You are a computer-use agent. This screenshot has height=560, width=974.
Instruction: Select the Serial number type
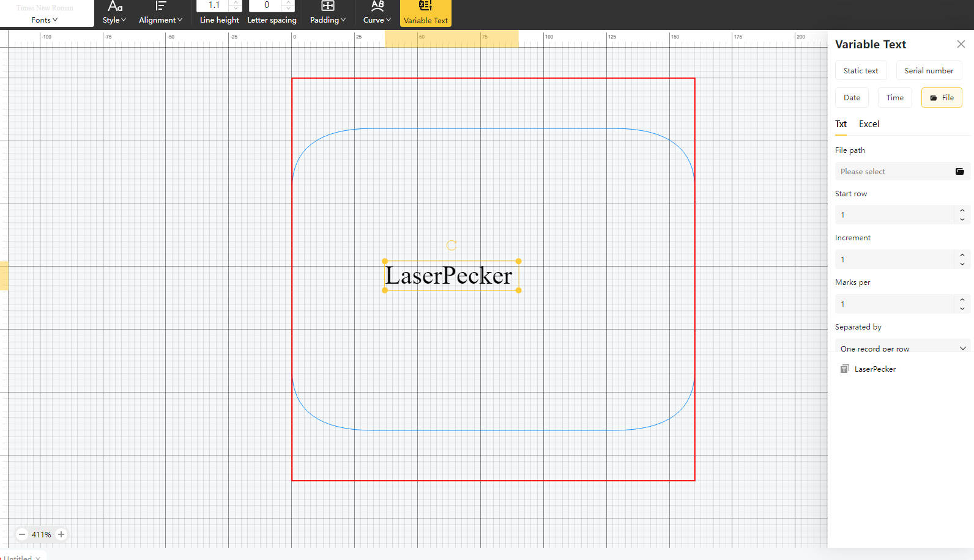pos(929,70)
